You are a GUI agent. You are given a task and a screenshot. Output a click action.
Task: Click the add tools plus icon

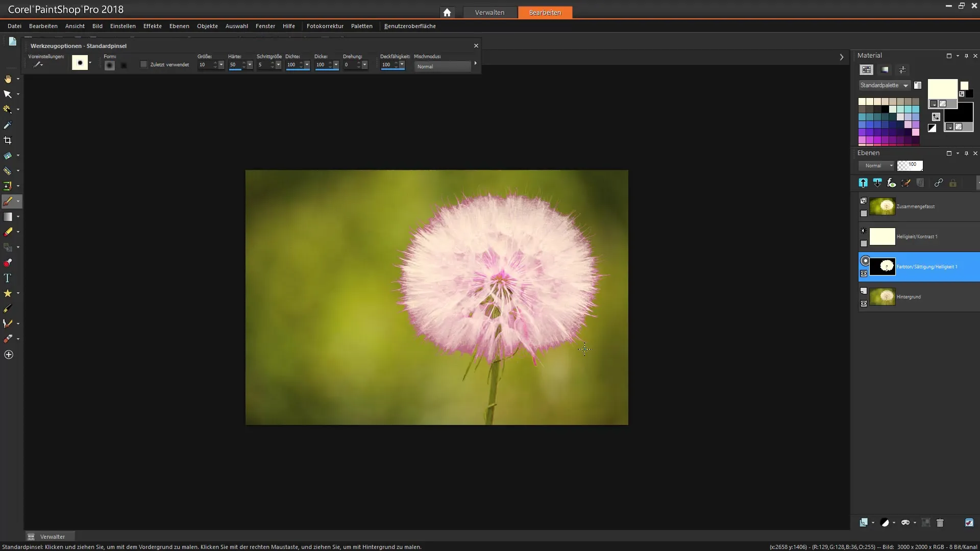[x=9, y=355]
